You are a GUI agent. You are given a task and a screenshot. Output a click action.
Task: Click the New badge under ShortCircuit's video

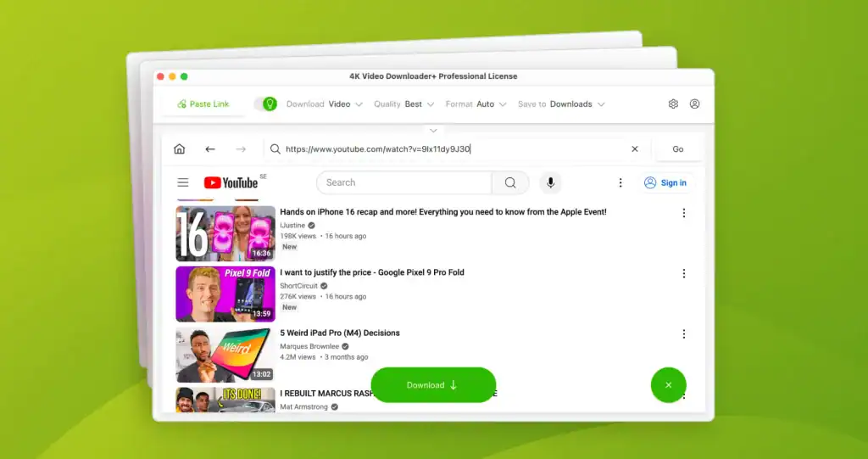[290, 307]
